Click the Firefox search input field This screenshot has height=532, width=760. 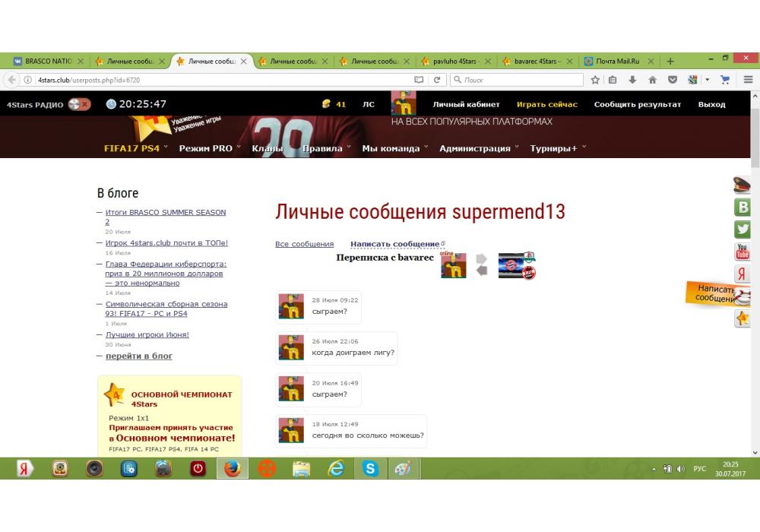click(521, 80)
